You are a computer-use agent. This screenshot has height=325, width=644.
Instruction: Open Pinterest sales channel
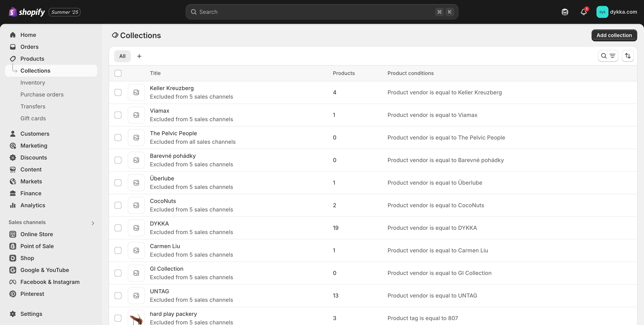coord(32,294)
